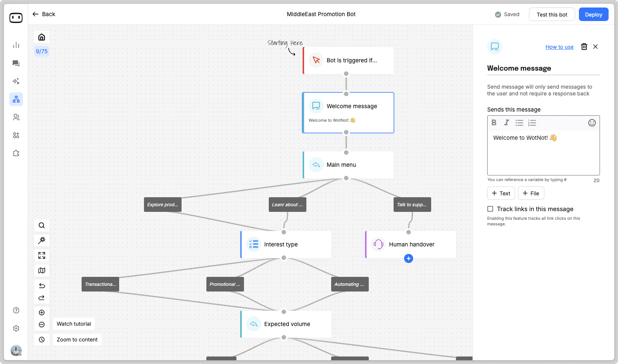
Task: Click the magic wand auto-arrange tool
Action: (x=42, y=240)
